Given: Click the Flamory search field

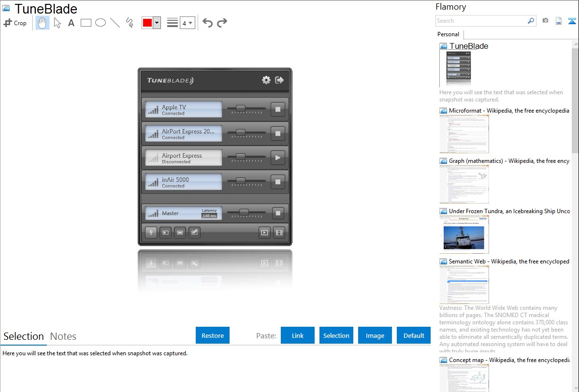Looking at the screenshot, I should pyautogui.click(x=481, y=21).
